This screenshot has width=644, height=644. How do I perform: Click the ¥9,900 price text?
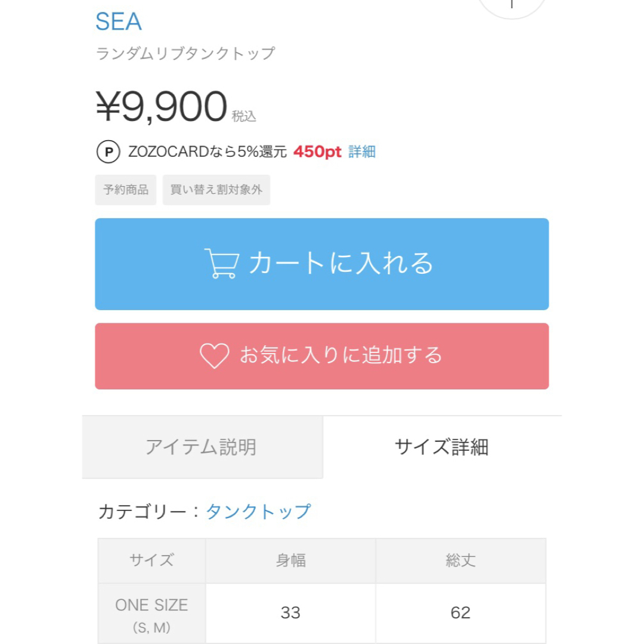tap(162, 106)
